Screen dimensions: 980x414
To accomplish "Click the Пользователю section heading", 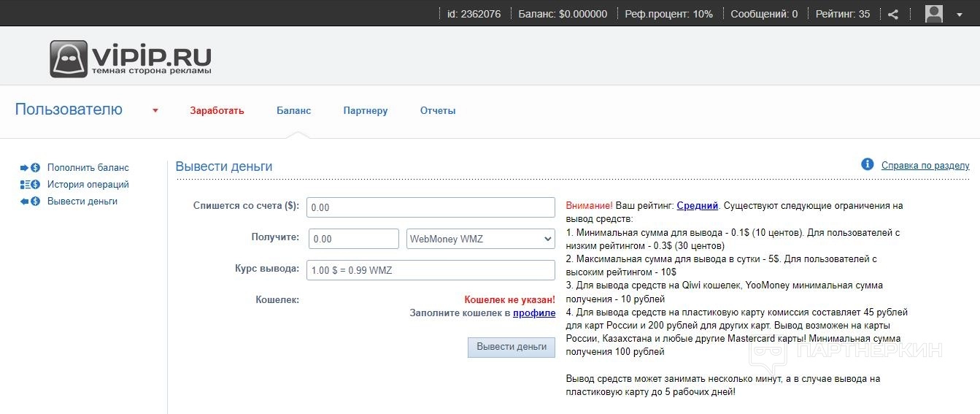I will [x=69, y=110].
